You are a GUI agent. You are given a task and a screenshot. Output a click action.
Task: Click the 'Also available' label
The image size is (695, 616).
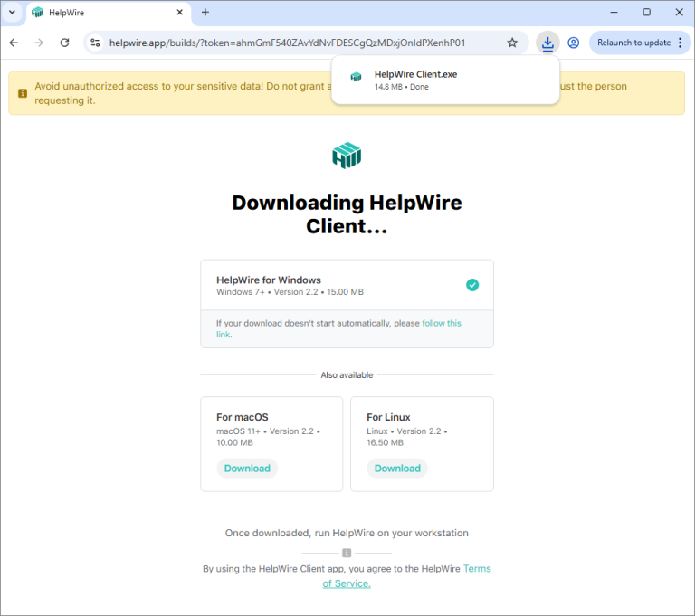(x=347, y=374)
